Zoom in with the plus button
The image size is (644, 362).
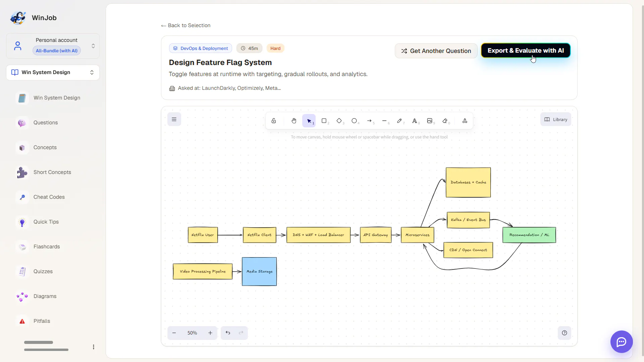click(x=210, y=333)
